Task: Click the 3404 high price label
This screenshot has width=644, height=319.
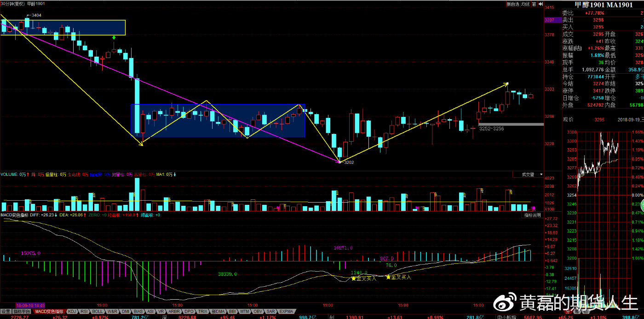Action: [x=36, y=15]
